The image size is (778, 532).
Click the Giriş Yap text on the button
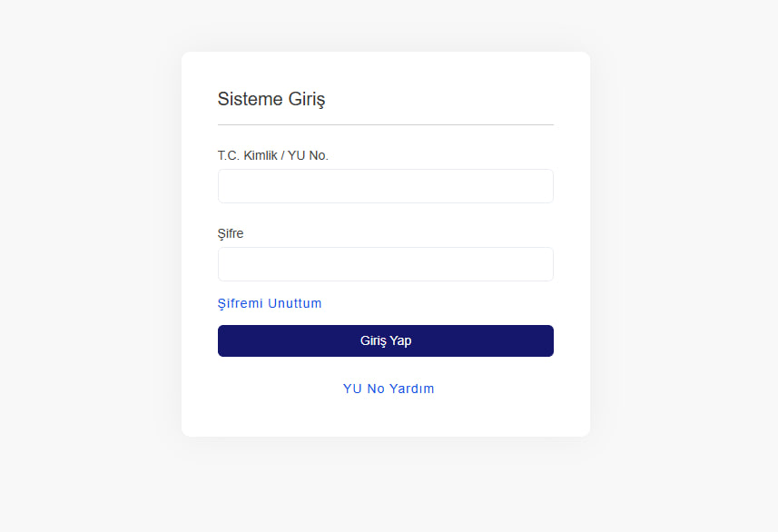coord(386,341)
